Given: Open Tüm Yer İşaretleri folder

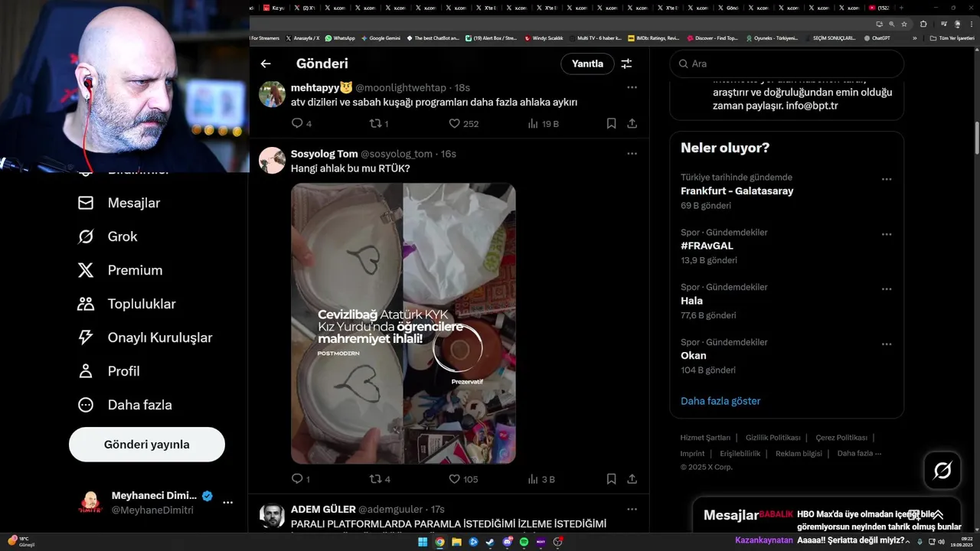Looking at the screenshot, I should pyautogui.click(x=952, y=37).
